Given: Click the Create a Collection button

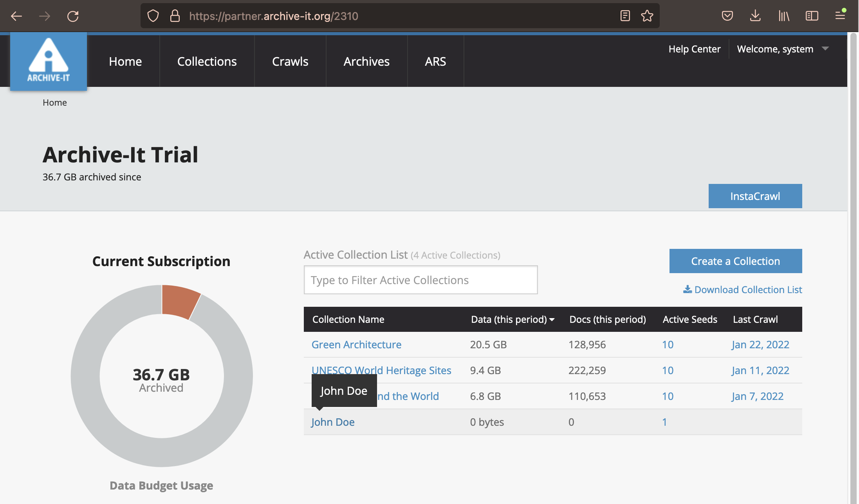Looking at the screenshot, I should pyautogui.click(x=735, y=261).
